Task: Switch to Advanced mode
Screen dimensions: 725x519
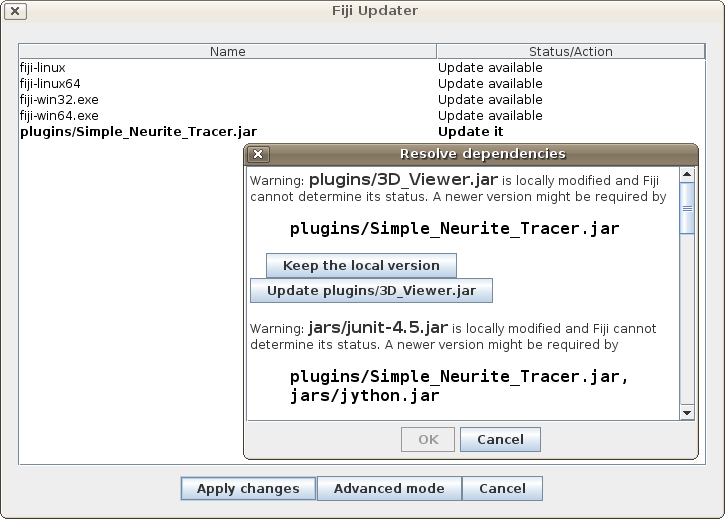Action: click(389, 488)
